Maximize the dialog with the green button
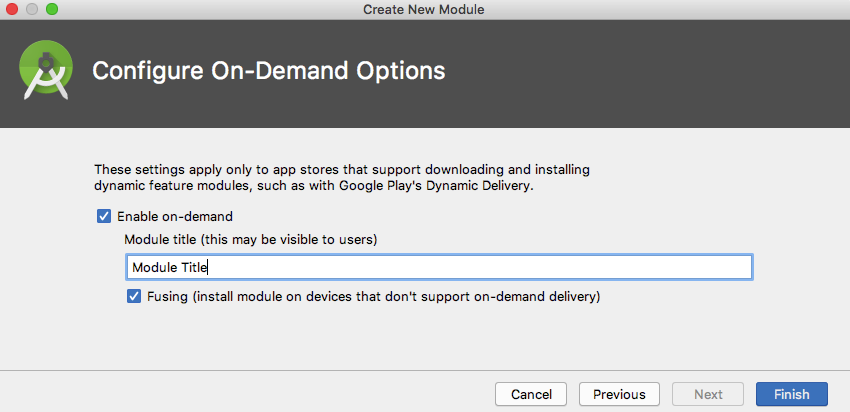Screen dimensions: 850x412 click(52, 9)
